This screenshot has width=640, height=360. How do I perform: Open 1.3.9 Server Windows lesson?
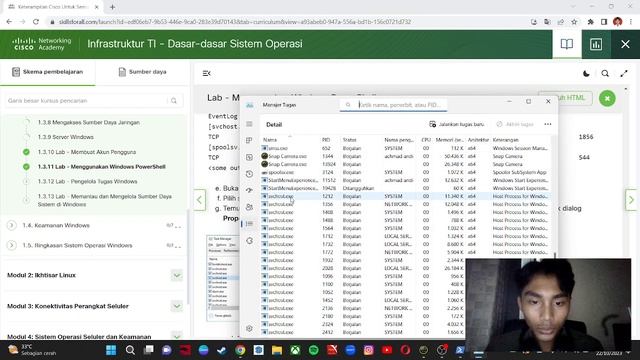66,137
